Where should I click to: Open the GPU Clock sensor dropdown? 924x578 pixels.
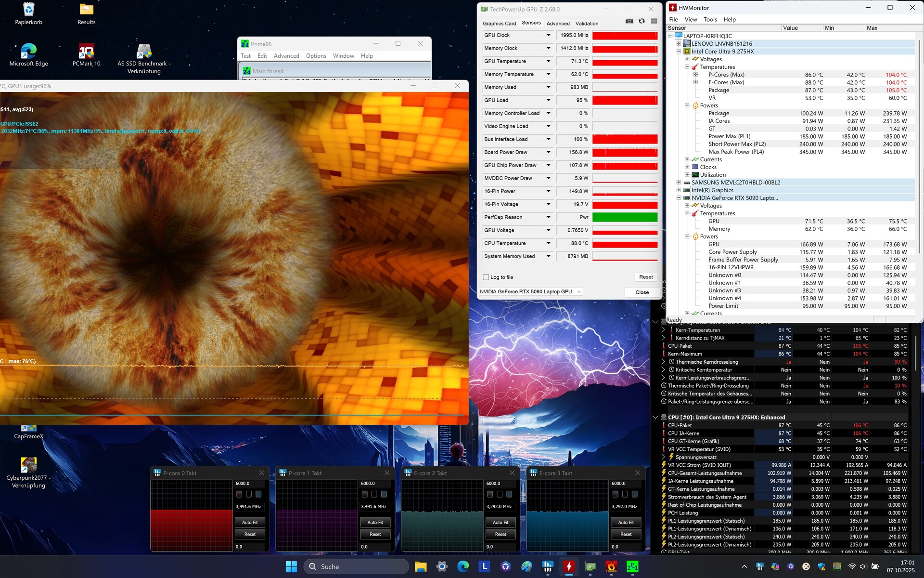[x=548, y=35]
